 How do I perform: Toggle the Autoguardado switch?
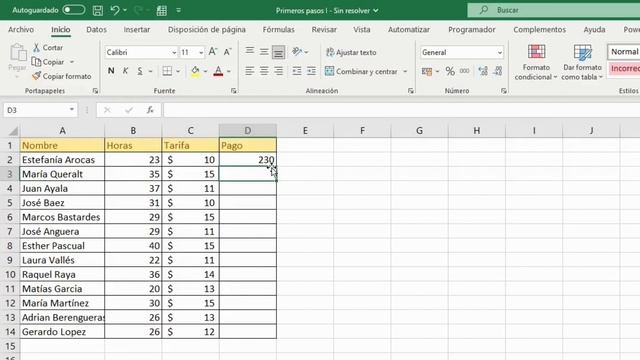pos(73,10)
